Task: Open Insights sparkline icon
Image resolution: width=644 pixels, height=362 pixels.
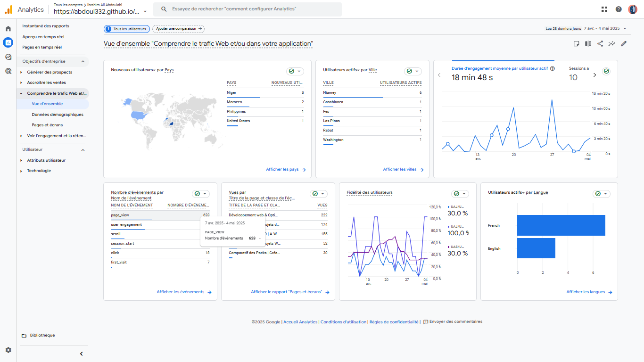Action: [612, 44]
